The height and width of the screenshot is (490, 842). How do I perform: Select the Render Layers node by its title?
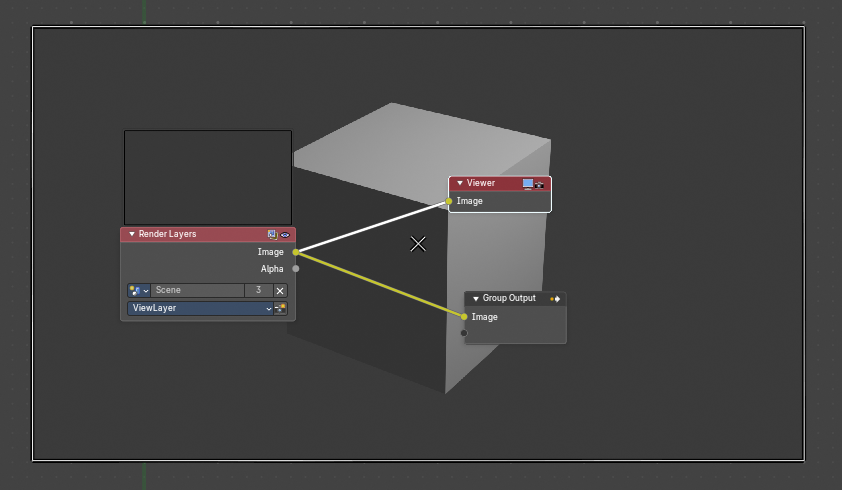click(168, 234)
